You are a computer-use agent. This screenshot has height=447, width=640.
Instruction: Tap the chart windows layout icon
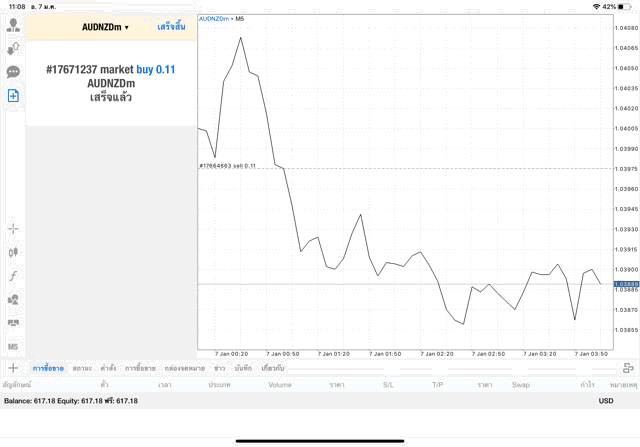tap(13, 323)
